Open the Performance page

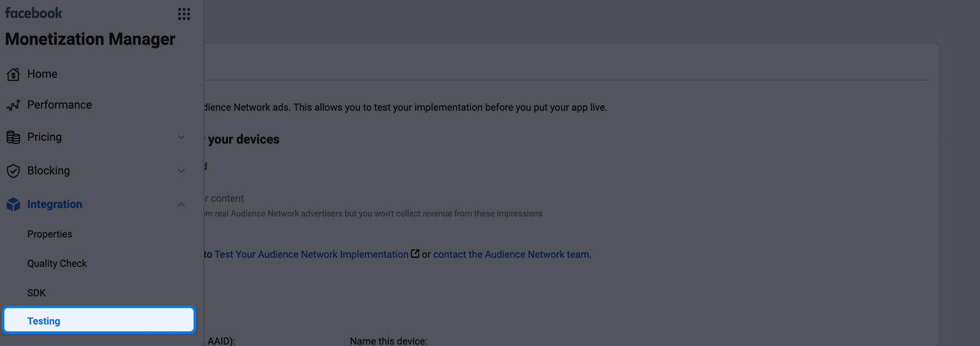tap(59, 105)
